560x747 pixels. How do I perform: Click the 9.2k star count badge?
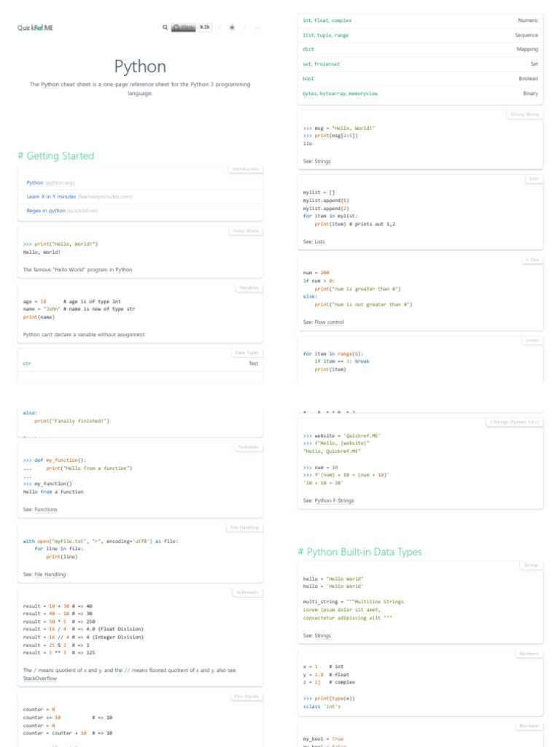[x=205, y=28]
